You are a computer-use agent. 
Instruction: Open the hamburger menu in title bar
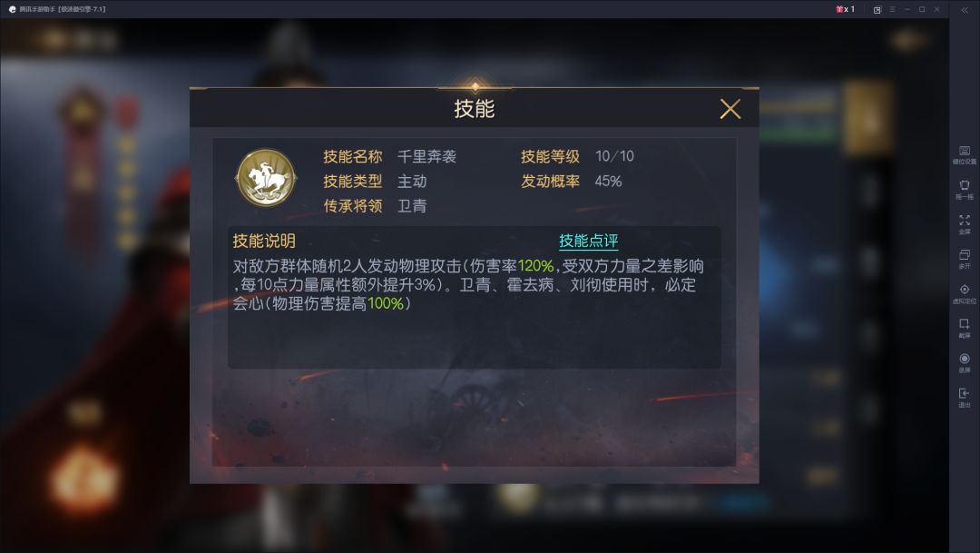(x=893, y=9)
